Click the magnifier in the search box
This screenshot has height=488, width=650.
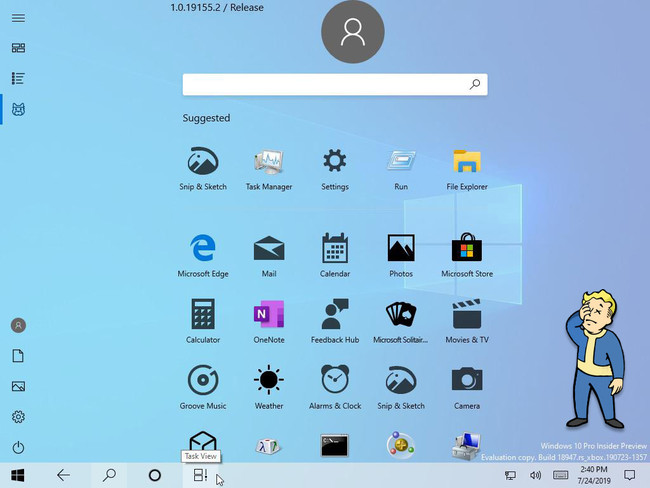[x=475, y=84]
